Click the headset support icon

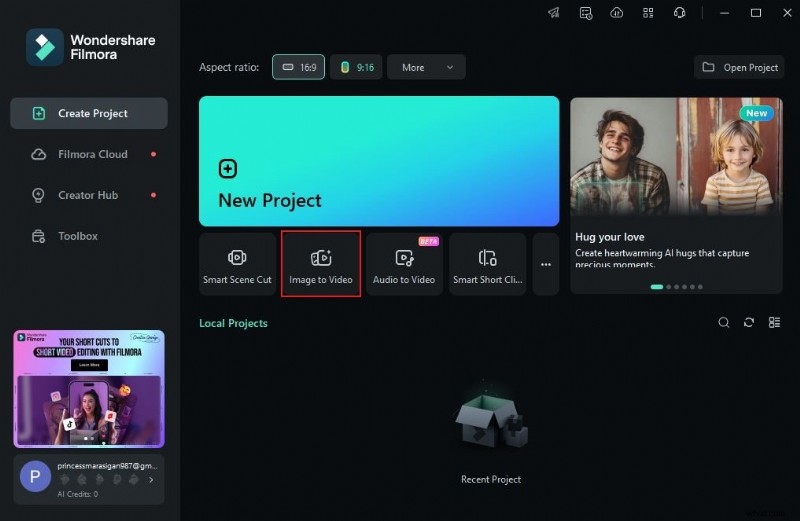(680, 13)
